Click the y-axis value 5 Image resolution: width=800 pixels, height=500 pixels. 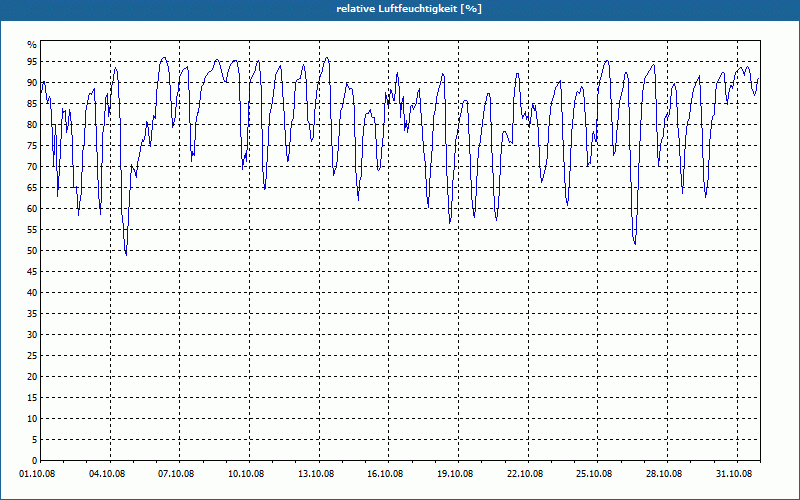tap(35, 440)
